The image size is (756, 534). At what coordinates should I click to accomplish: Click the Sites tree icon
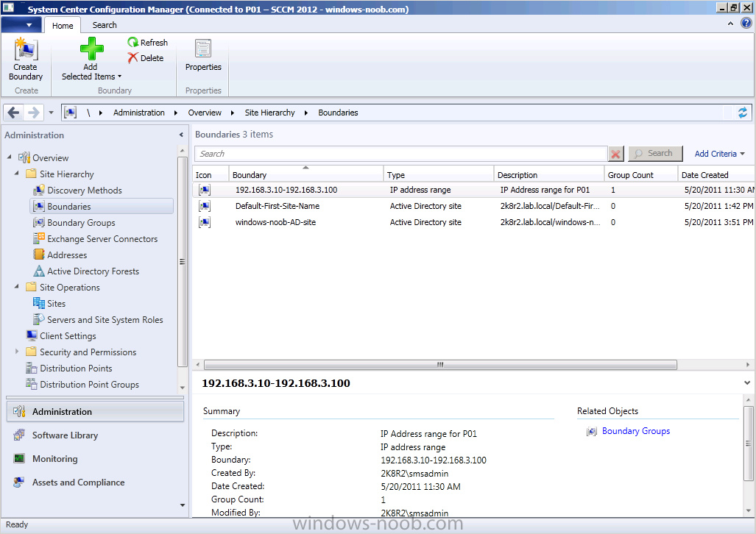(x=39, y=304)
